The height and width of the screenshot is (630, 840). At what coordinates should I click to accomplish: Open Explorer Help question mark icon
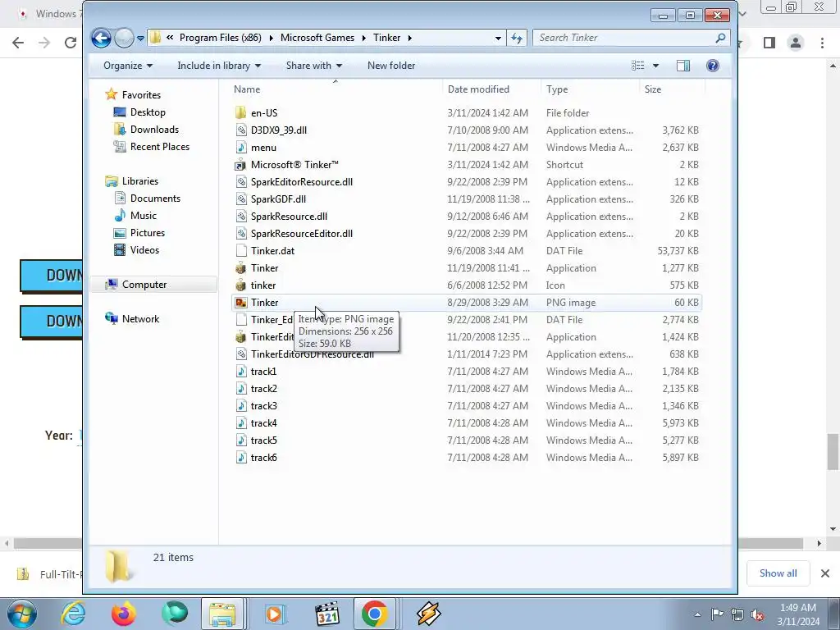(713, 66)
